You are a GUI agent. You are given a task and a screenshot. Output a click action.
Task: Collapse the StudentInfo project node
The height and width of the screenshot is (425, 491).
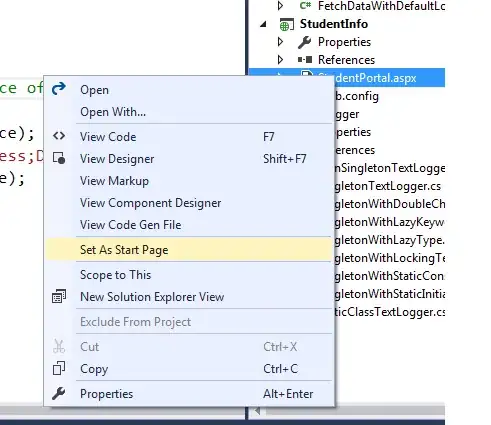pyautogui.click(x=264, y=24)
